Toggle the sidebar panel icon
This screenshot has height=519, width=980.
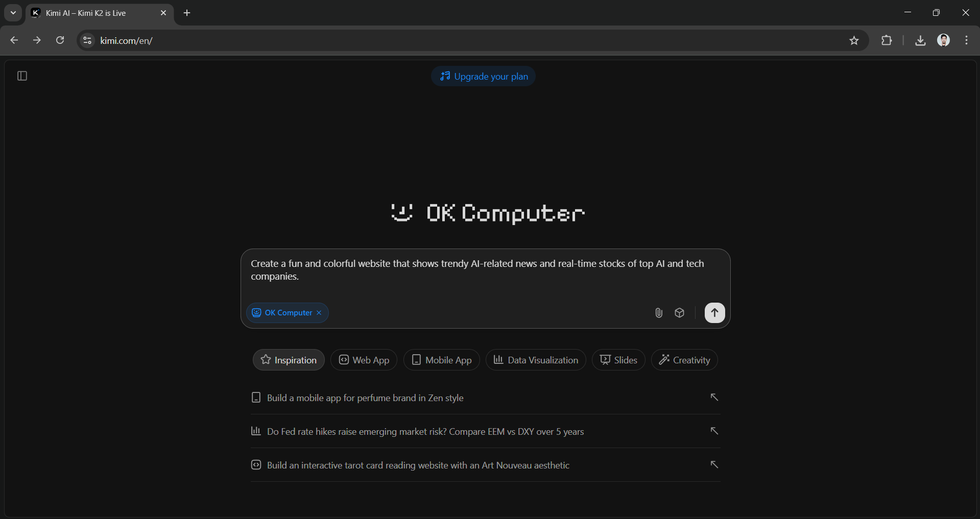(x=21, y=76)
